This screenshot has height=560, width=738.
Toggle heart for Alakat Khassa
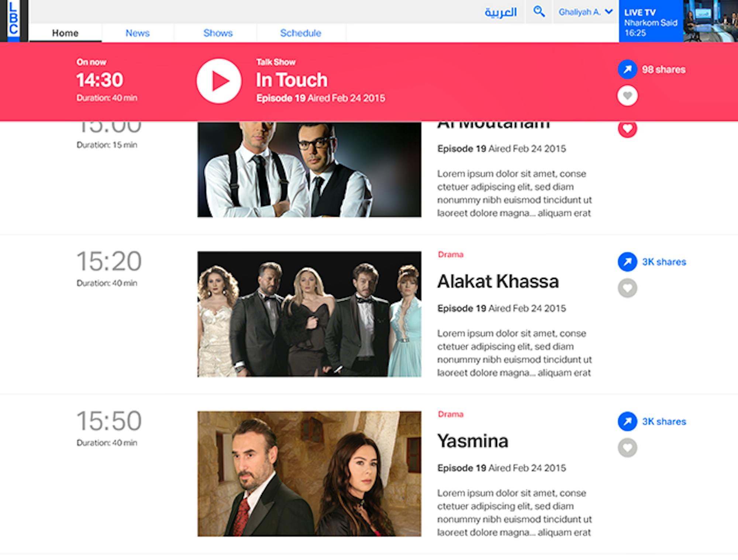(x=627, y=288)
